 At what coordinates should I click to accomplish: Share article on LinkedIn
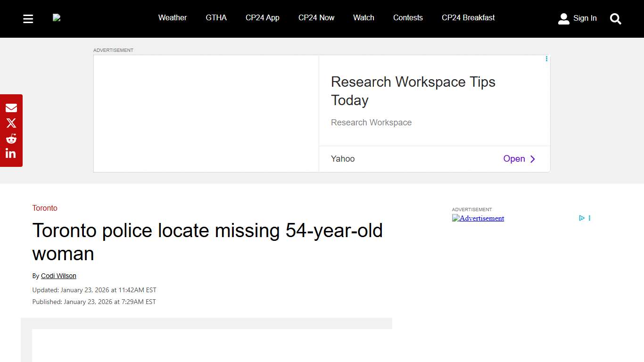pos(11,153)
